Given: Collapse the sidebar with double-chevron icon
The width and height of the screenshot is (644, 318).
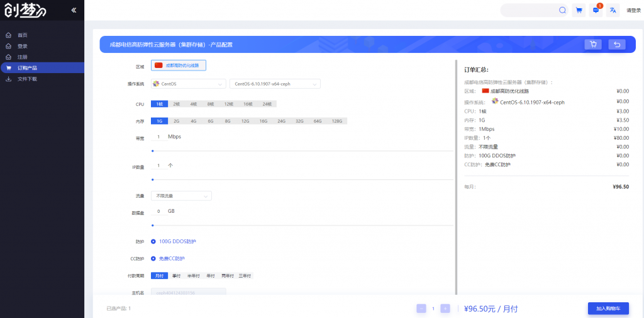Looking at the screenshot, I should pyautogui.click(x=74, y=10).
